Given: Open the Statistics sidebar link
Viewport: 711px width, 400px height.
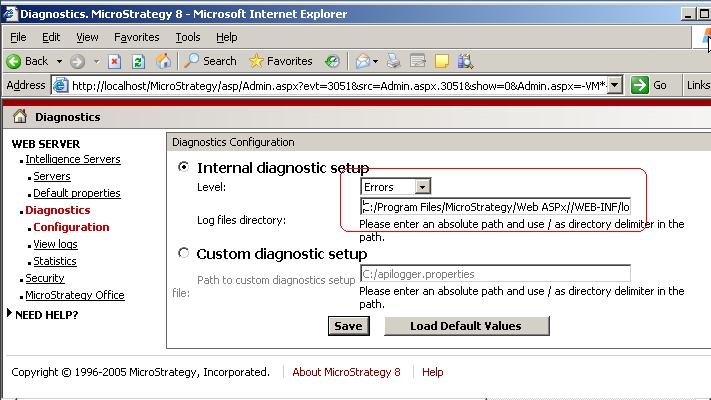Looking at the screenshot, I should click(x=55, y=261).
